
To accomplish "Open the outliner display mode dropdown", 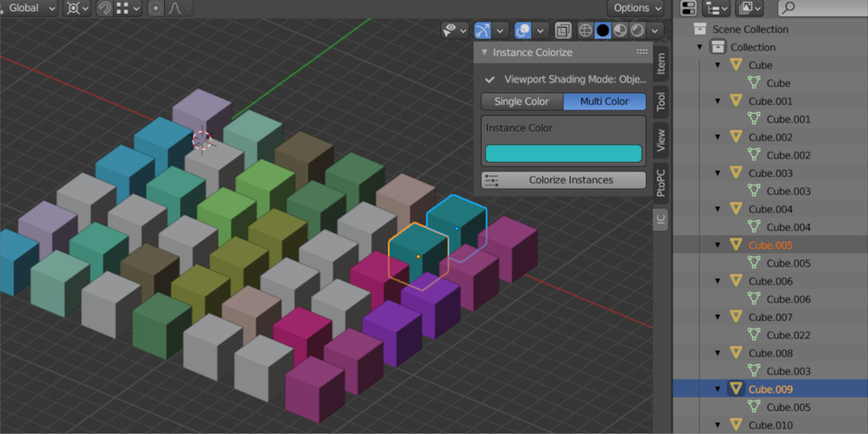I will [716, 9].
